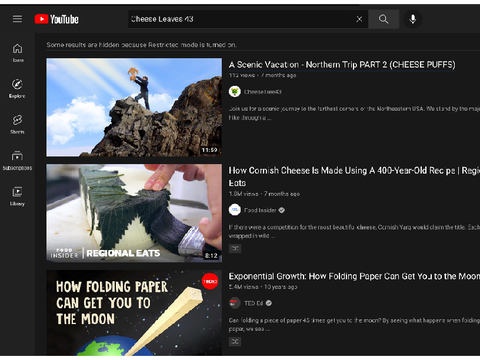Open the Scenic Vacation uploader's channel avatar
480x360 pixels.
[x=235, y=91]
